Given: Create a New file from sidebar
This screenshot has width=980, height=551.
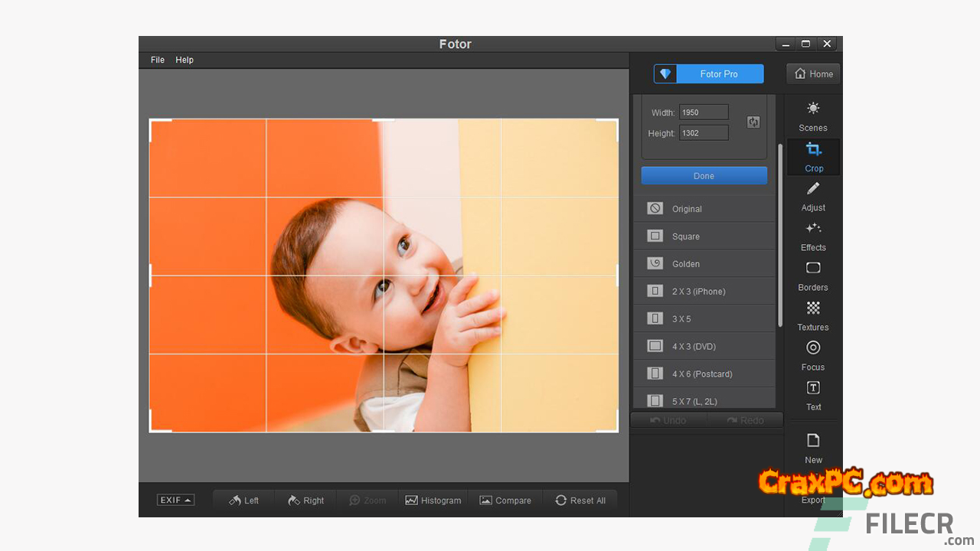Looking at the screenshot, I should (813, 448).
